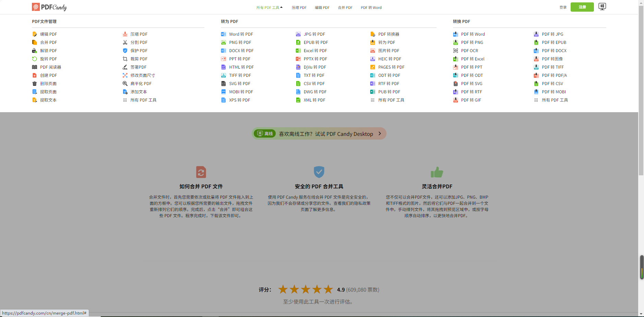
Task: Click the desktop app monitor icon
Action: coord(602,7)
